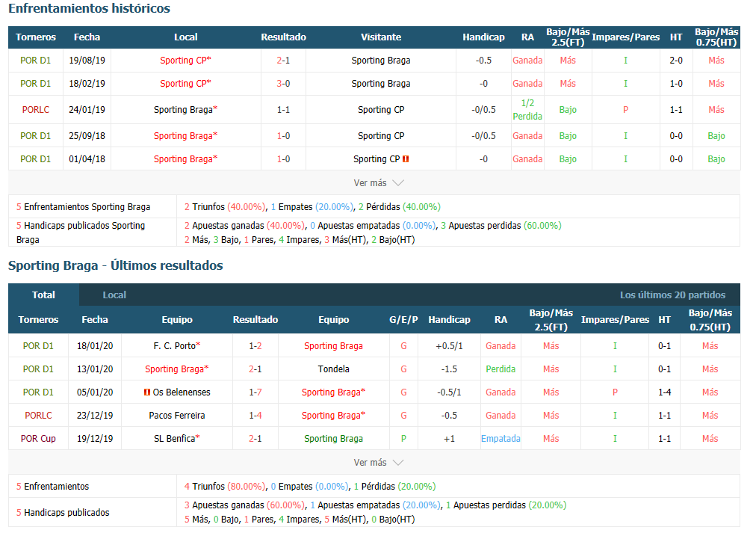Viewport: 756px width, 533px height.
Task: Open PORLC tournament on 23/12/19 row
Action: 38,416
